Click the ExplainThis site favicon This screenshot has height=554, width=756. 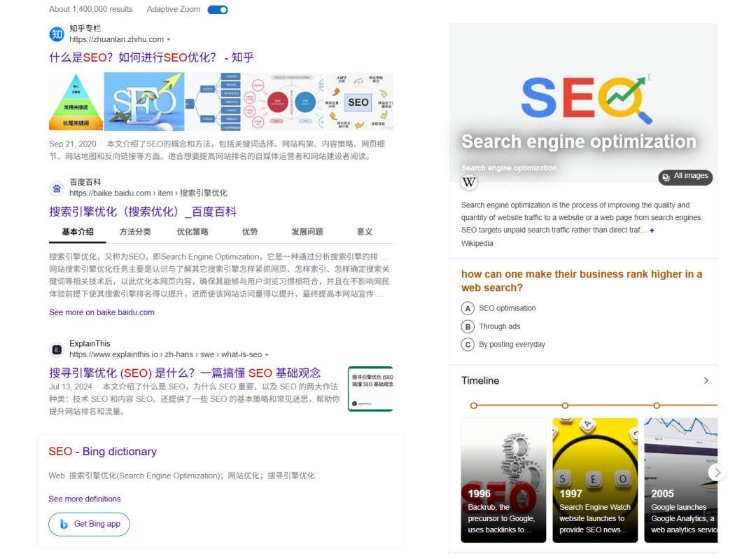click(57, 349)
